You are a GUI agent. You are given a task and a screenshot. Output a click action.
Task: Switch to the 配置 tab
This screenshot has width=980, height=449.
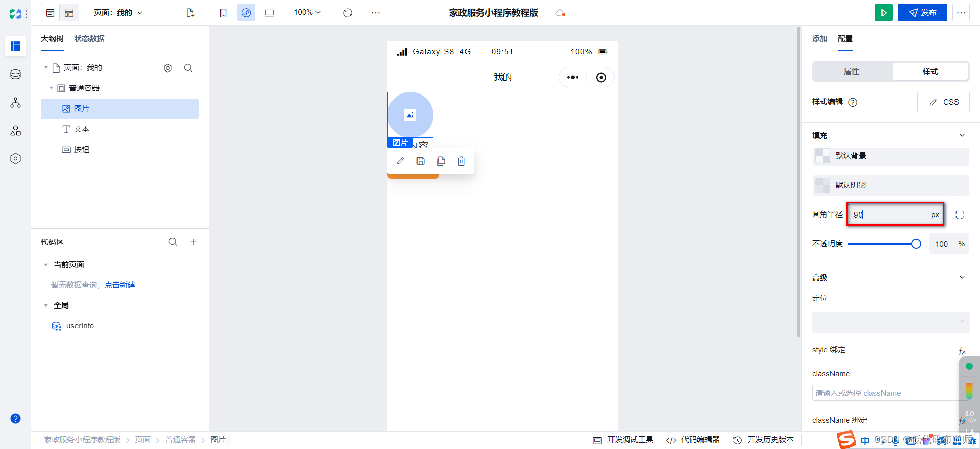845,39
